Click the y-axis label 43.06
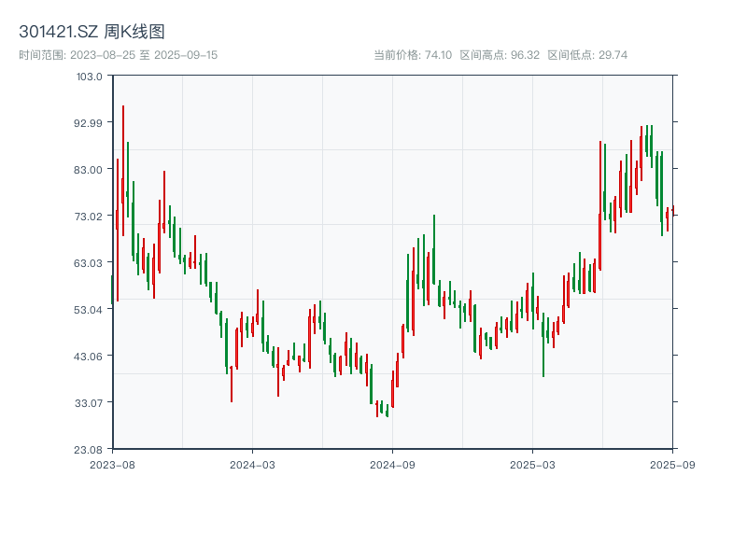Image resolution: width=747 pixels, height=560 pixels. tap(88, 357)
